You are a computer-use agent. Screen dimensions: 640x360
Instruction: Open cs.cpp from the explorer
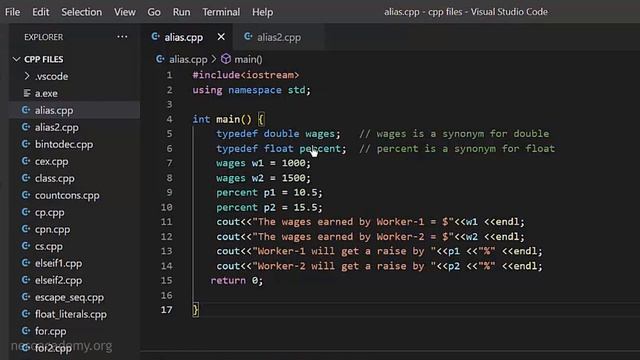click(49, 247)
